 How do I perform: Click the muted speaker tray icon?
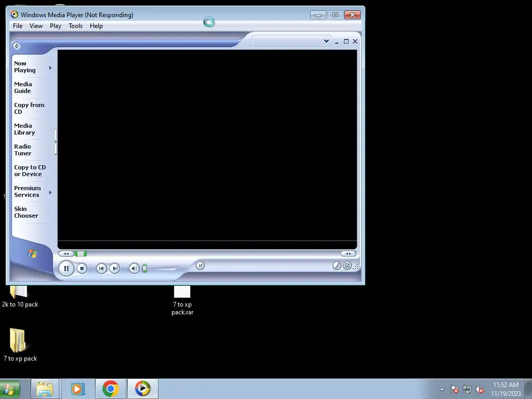[480, 389]
